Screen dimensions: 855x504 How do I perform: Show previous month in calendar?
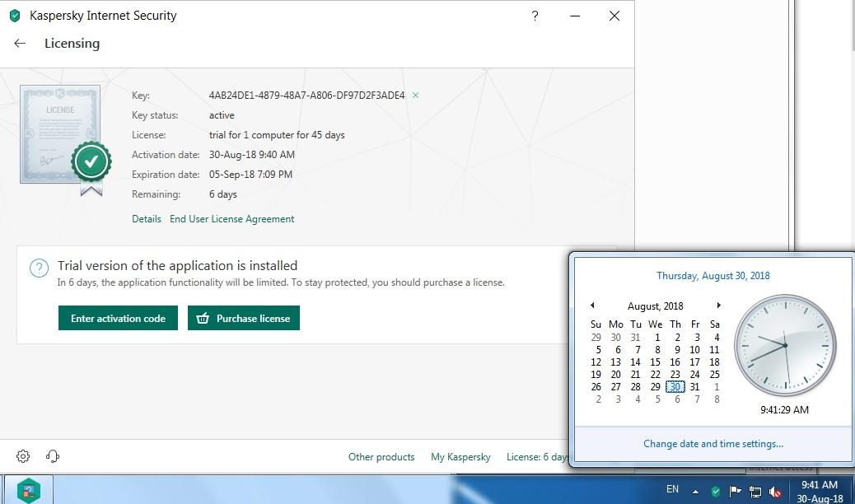tap(592, 306)
